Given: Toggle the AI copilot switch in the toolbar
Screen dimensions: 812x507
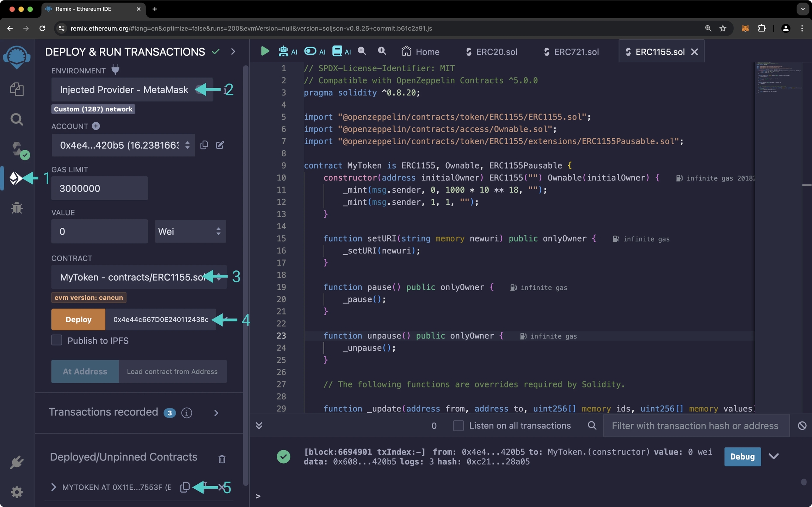Looking at the screenshot, I should [310, 51].
